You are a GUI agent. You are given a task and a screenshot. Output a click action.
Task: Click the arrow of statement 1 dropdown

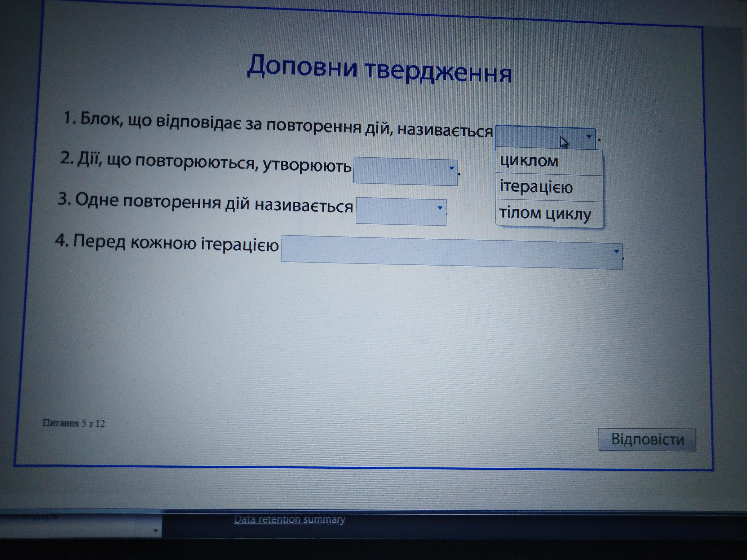point(589,137)
